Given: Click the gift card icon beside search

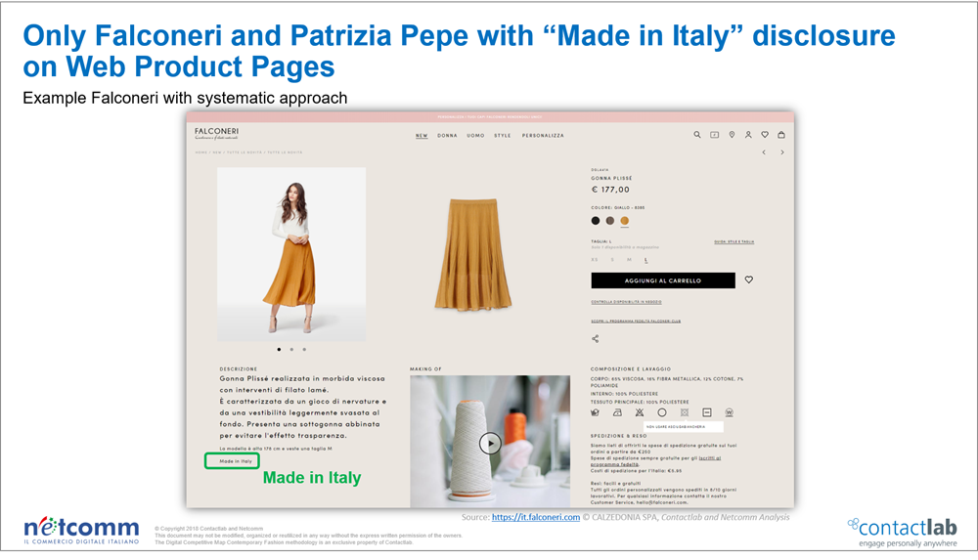Looking at the screenshot, I should tap(714, 135).
